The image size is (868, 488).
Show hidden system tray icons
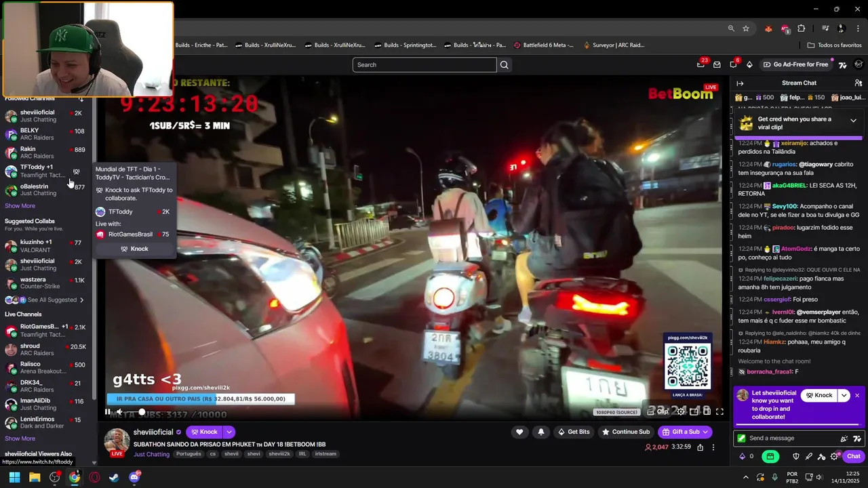coord(745,477)
